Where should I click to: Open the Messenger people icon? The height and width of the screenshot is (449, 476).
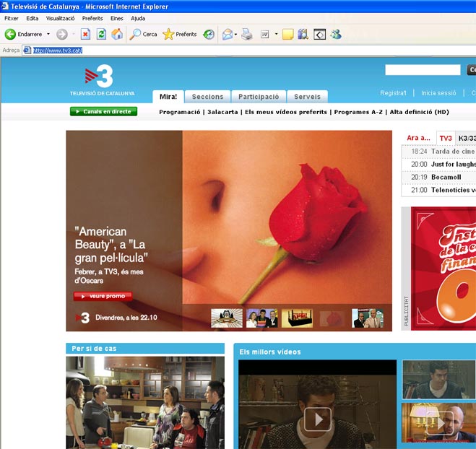click(336, 34)
